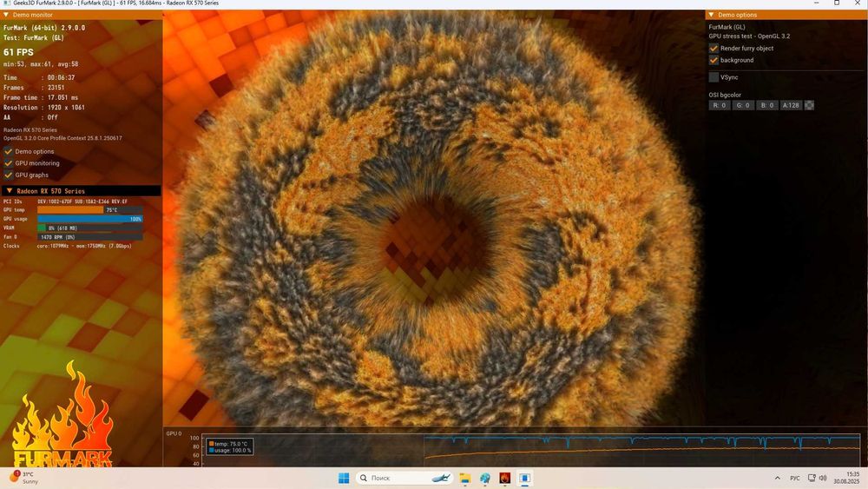Collapse the Radeon RX 570 Series section
Image resolution: width=868 pixels, height=489 pixels.
tap(10, 190)
